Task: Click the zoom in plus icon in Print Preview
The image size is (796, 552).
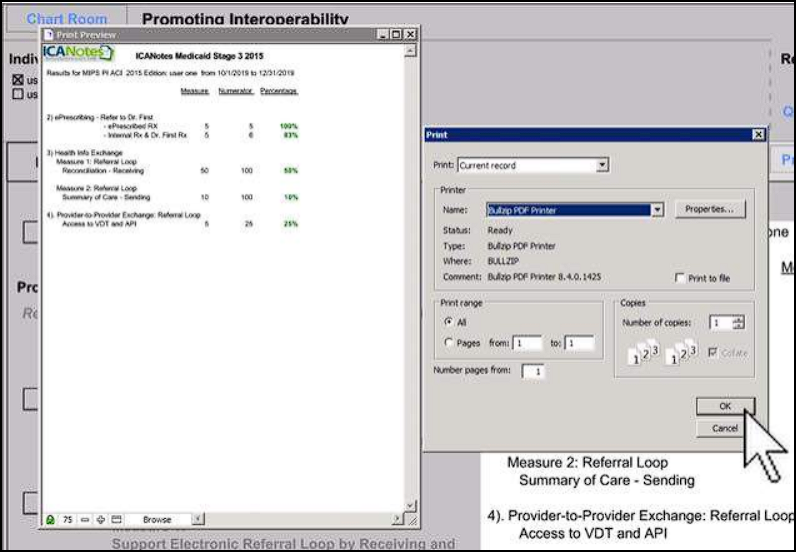Action: point(101,519)
